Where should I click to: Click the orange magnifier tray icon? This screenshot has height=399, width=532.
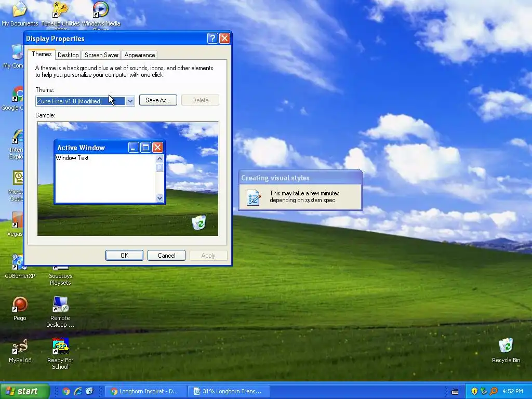(x=494, y=391)
